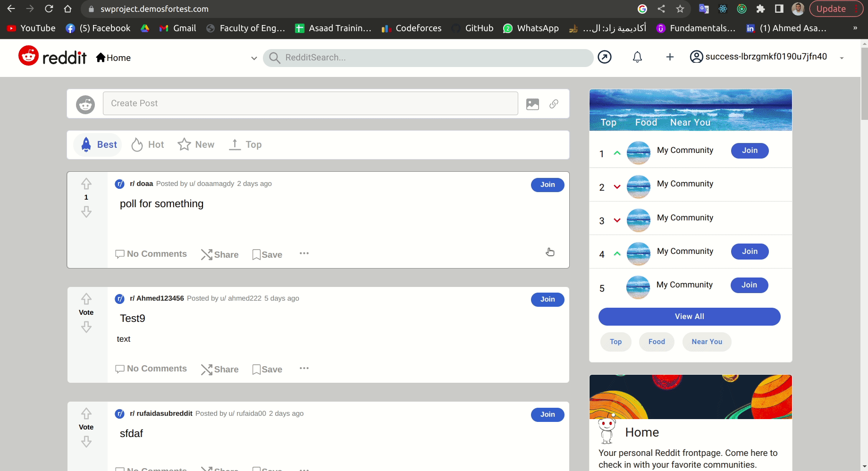The image size is (868, 471).
Task: Focus the RedditSearch input field
Action: point(428,58)
